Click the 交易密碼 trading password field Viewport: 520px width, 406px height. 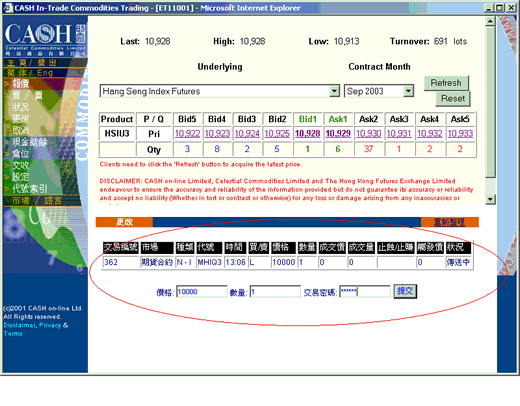365,292
